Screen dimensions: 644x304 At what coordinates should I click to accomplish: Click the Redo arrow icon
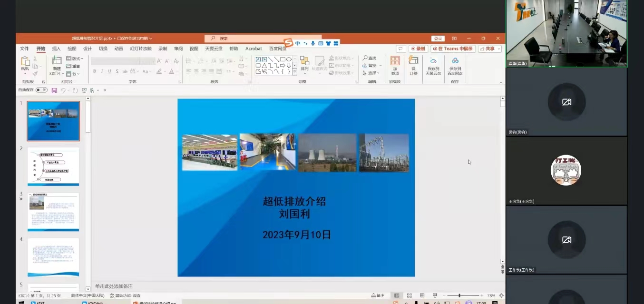click(75, 90)
